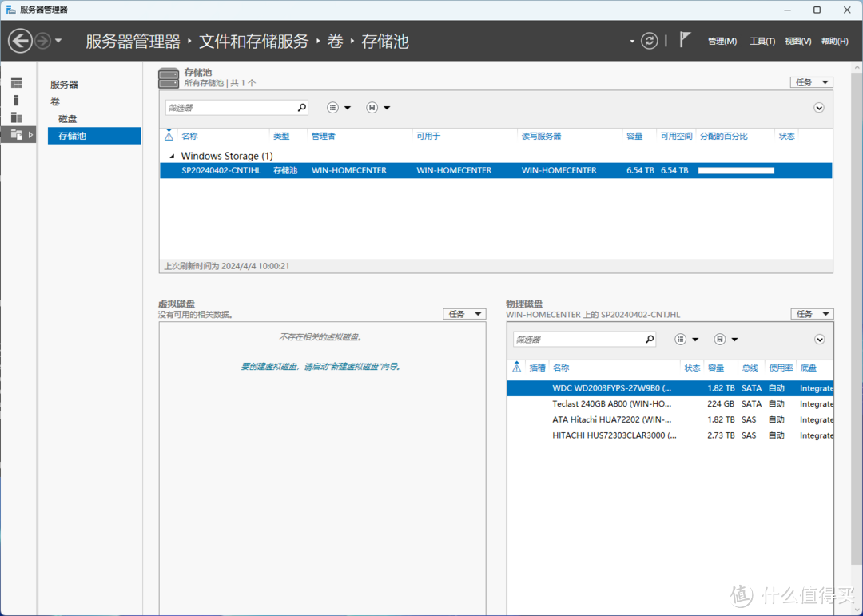Click the 物理磁盘 filter input box
This screenshot has width=863, height=616.
578,339
